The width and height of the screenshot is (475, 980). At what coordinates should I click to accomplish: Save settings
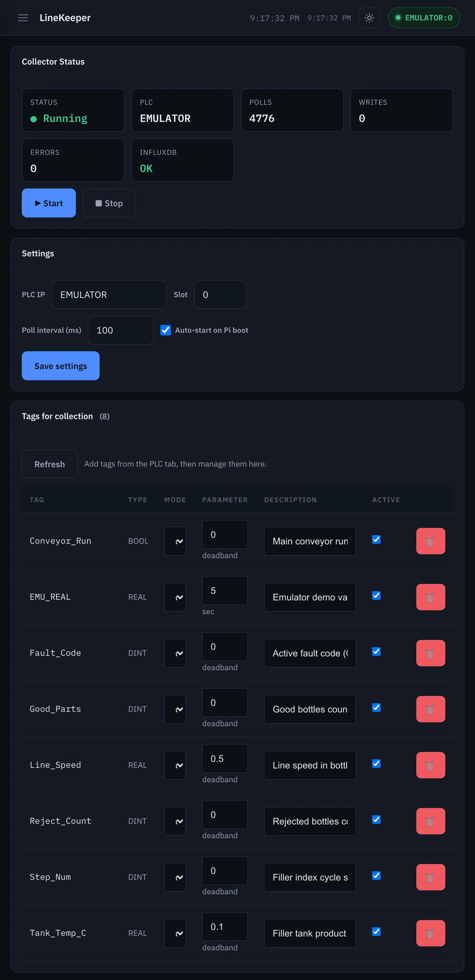click(x=61, y=365)
